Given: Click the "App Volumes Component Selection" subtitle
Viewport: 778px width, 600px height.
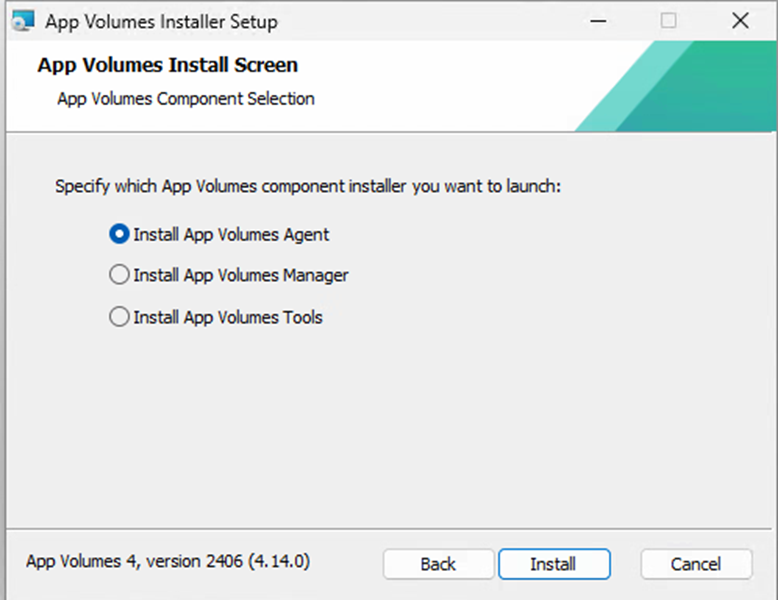Looking at the screenshot, I should coord(186,99).
